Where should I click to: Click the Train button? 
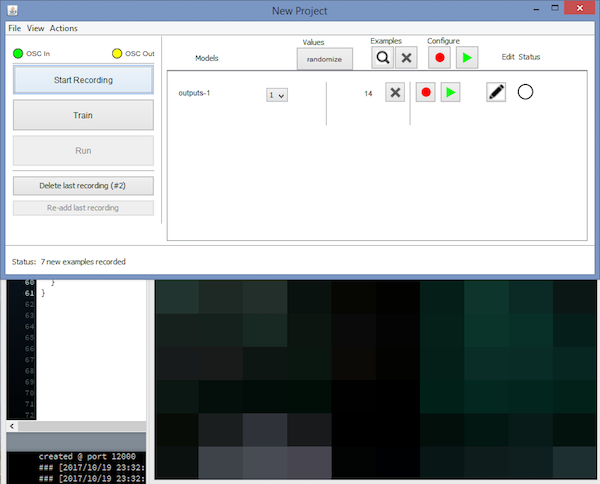(x=83, y=115)
